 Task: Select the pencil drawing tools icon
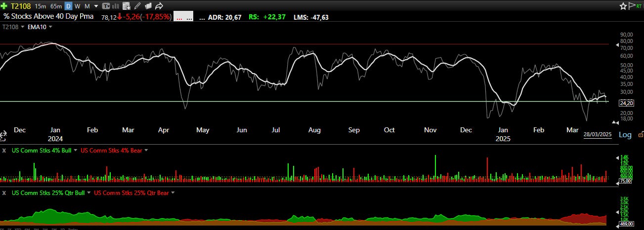click(137, 6)
